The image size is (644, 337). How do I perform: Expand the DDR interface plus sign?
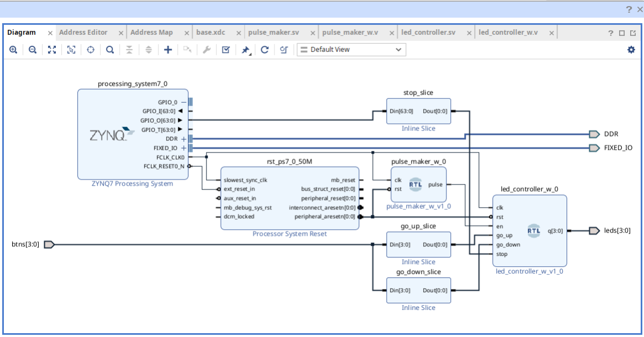[x=184, y=139]
